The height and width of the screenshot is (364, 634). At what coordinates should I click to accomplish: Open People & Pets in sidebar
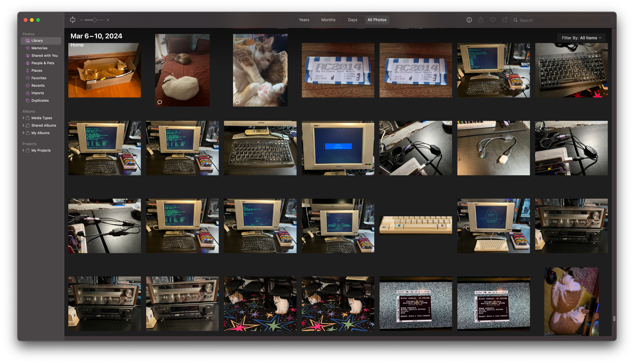[x=43, y=63]
